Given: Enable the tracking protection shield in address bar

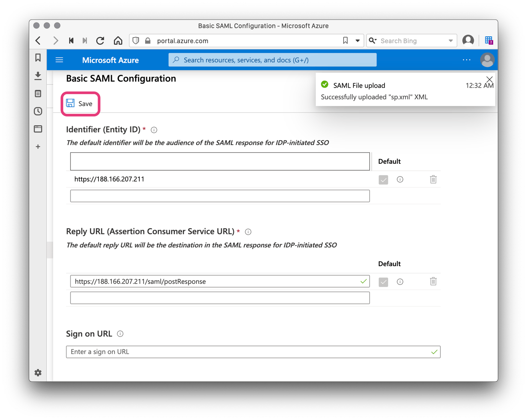Looking at the screenshot, I should click(x=136, y=41).
